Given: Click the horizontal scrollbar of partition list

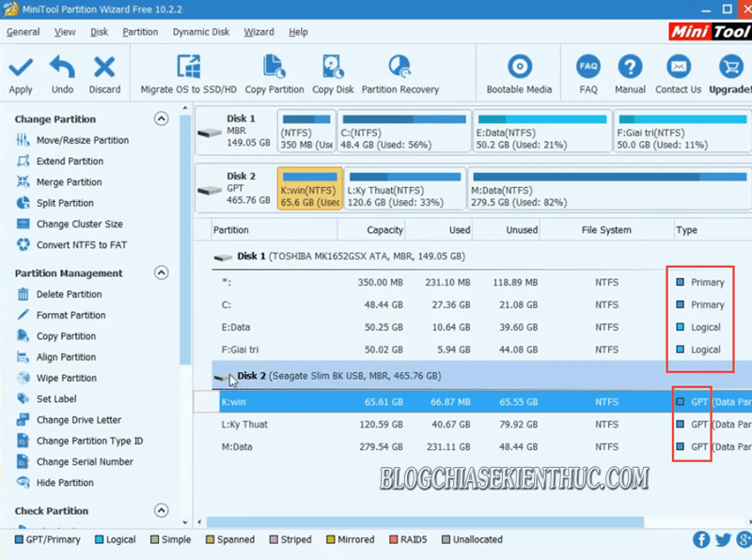Looking at the screenshot, I should 425,521.
